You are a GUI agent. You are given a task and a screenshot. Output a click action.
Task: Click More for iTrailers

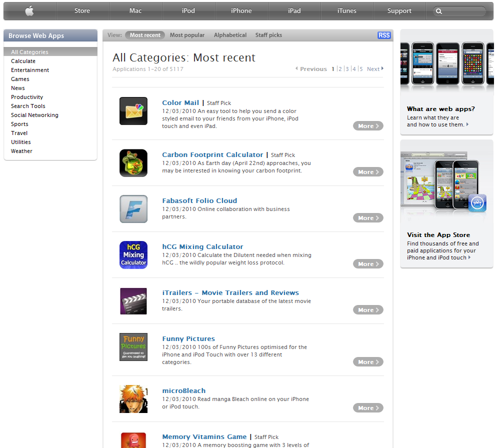pyautogui.click(x=368, y=310)
